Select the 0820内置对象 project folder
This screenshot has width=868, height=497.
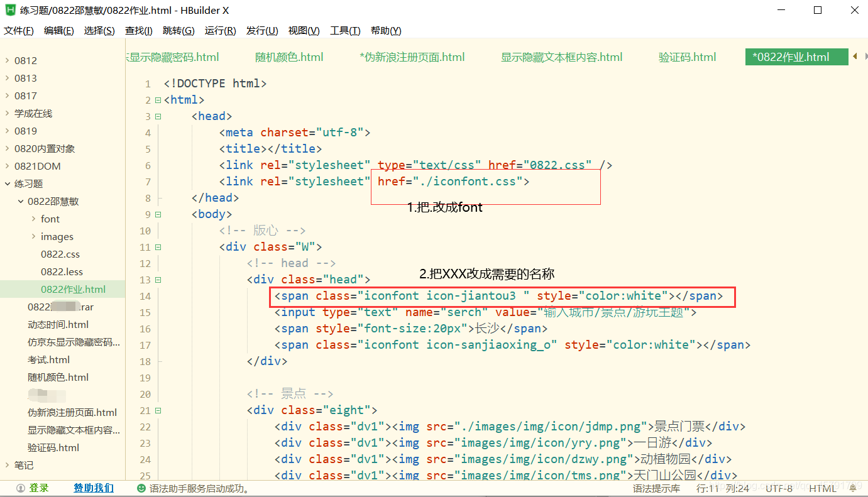pos(45,149)
